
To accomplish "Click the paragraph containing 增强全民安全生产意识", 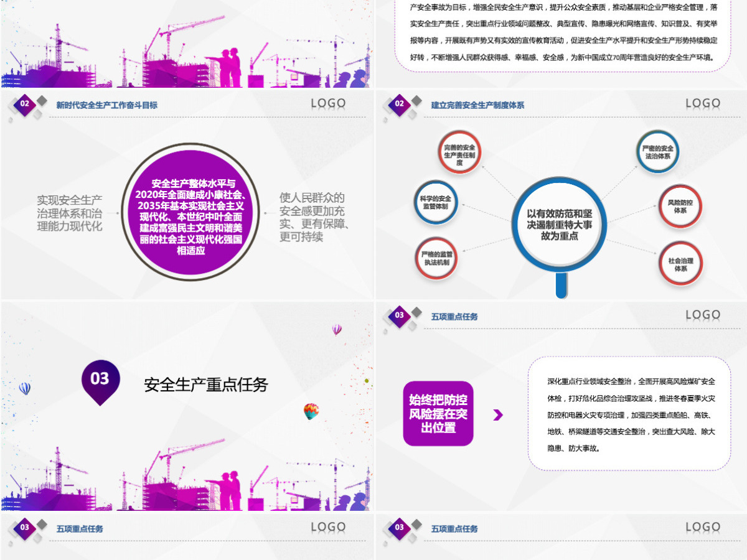I will (564, 32).
